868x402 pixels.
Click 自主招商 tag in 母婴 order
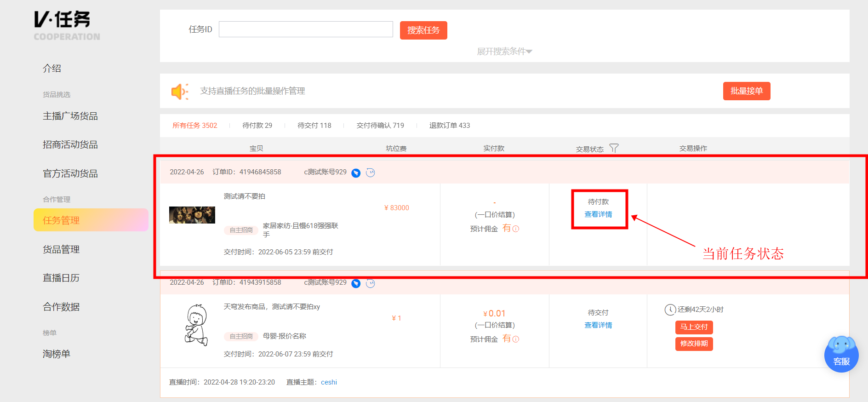point(241,336)
